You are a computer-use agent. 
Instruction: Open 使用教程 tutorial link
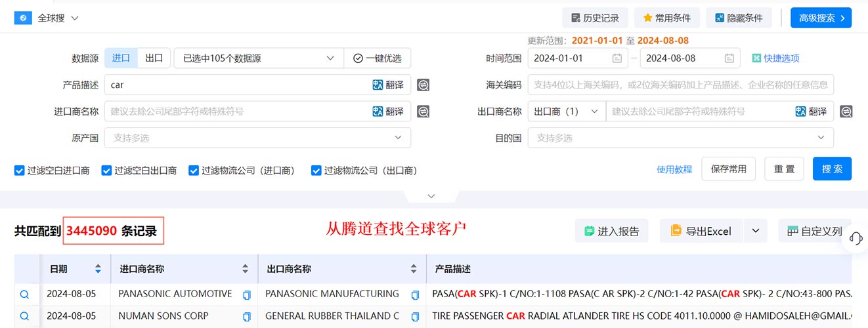674,169
